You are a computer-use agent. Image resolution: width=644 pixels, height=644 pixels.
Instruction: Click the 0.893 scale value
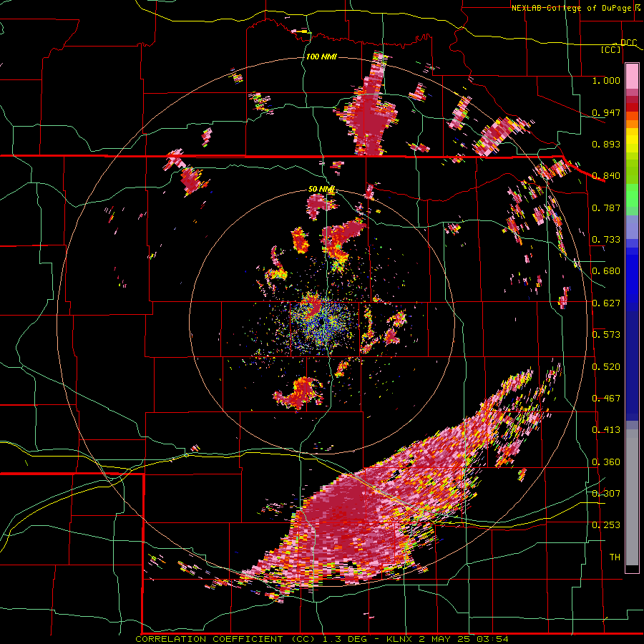606,144
